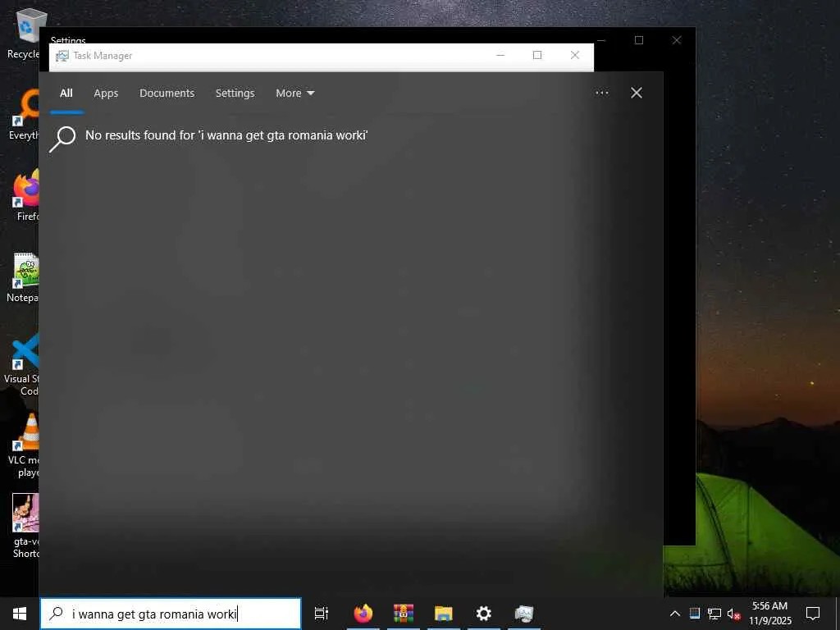Screen dimensions: 840x630
Task: Click the search glass in taskbar box
Action: [57, 614]
